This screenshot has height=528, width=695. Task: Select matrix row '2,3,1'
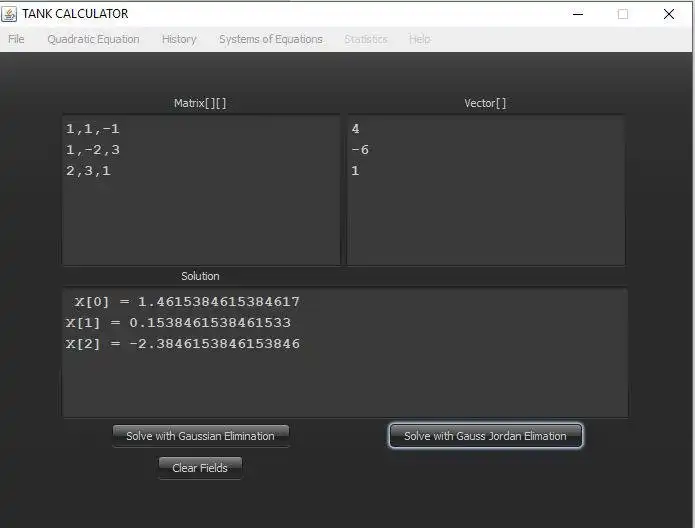(x=88, y=171)
